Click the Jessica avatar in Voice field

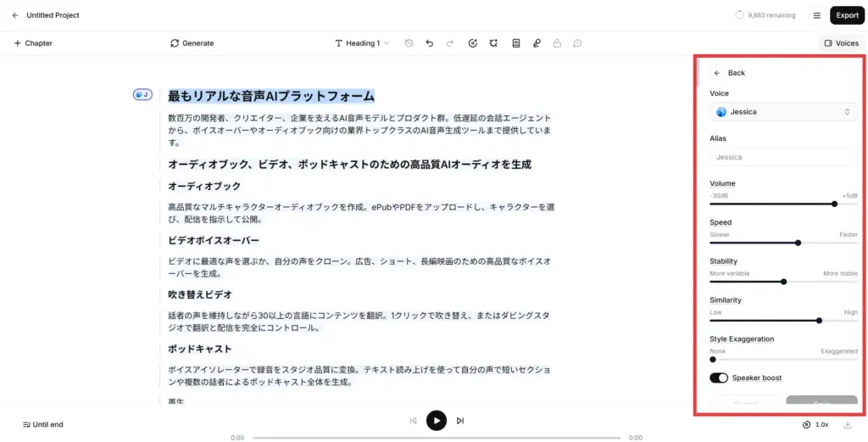721,112
